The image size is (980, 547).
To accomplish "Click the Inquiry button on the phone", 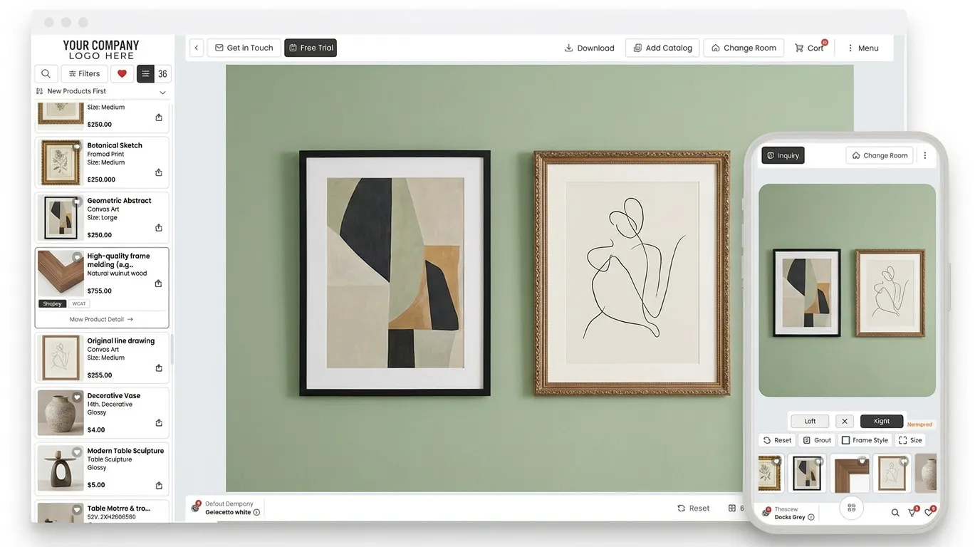I will pyautogui.click(x=783, y=155).
